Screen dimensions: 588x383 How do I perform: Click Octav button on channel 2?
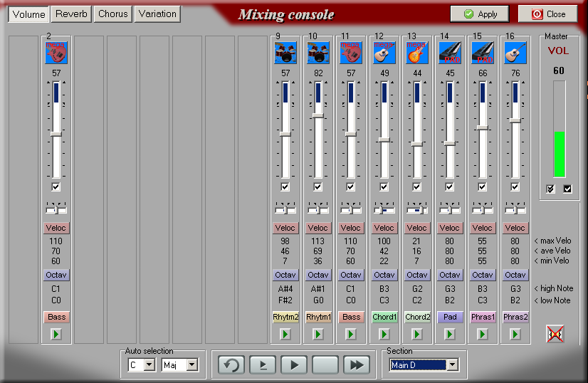click(56, 275)
